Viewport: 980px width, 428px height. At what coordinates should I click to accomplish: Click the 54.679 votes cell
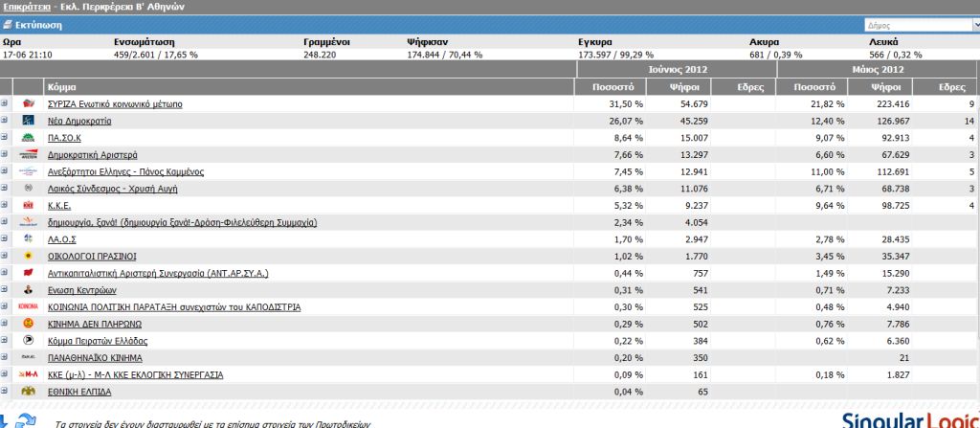pyautogui.click(x=694, y=103)
